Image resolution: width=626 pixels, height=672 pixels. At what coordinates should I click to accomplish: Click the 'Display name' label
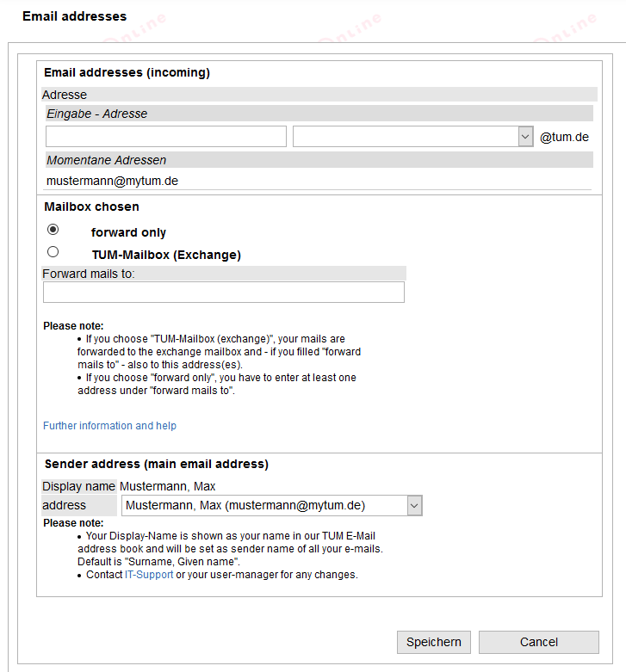78,486
